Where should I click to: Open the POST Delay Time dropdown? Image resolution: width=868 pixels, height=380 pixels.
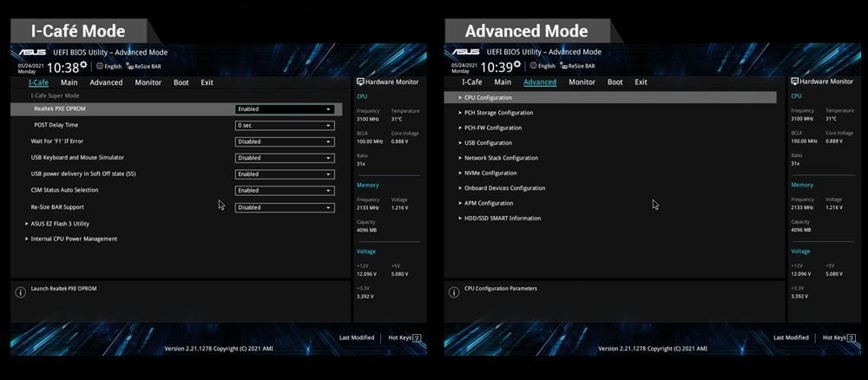(285, 126)
